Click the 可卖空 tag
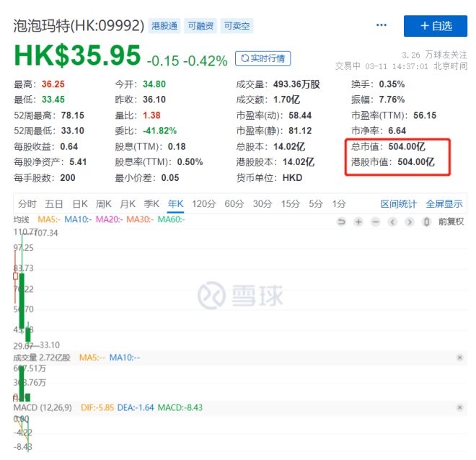The image size is (476, 460). point(236,25)
